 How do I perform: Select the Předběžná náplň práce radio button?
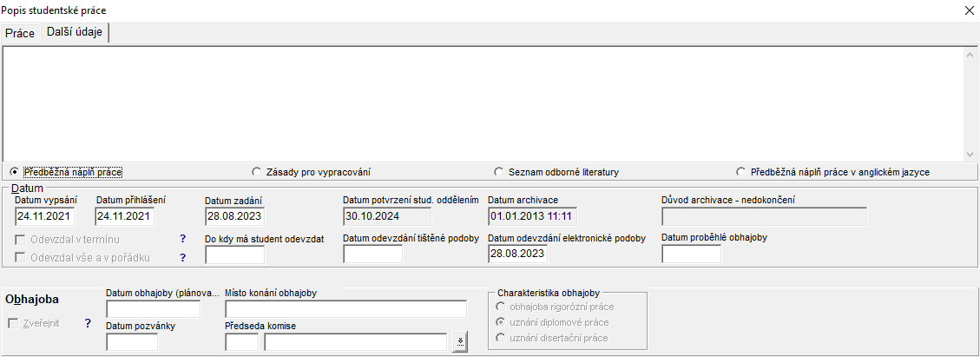[14, 172]
